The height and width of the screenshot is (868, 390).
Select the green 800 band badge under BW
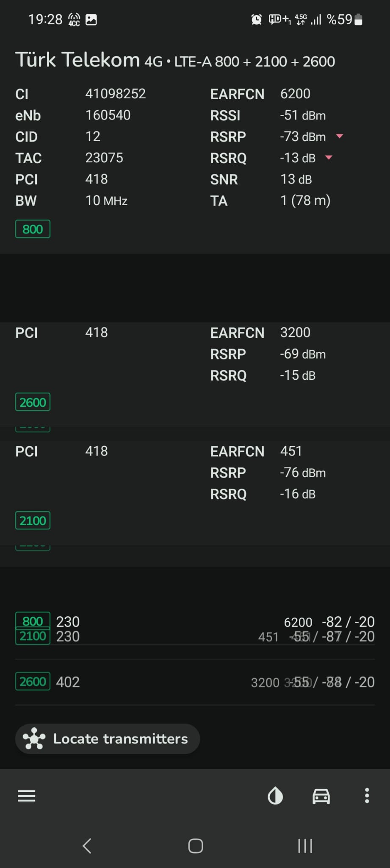pos(33,229)
